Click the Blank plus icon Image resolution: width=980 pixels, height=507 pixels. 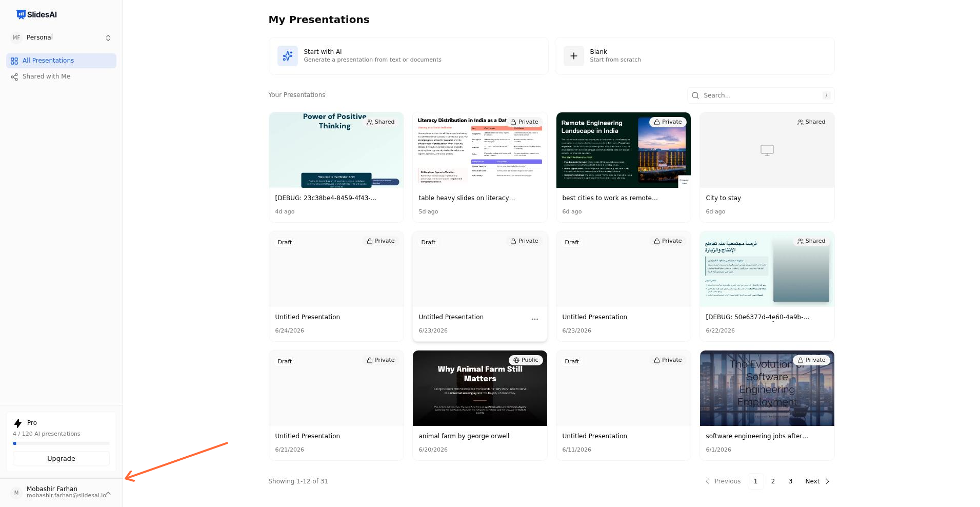coord(574,56)
